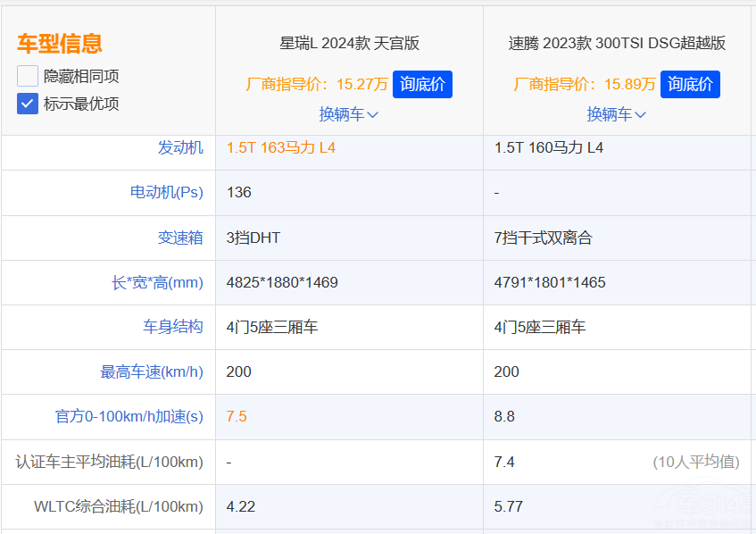Click the 电动机(Ps) row label
The image size is (756, 534).
pyautogui.click(x=166, y=192)
